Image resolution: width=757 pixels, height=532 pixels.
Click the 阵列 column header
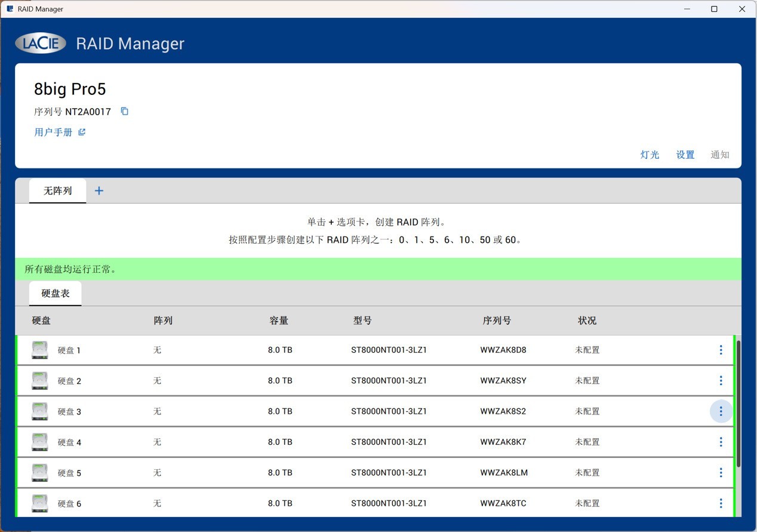point(163,321)
